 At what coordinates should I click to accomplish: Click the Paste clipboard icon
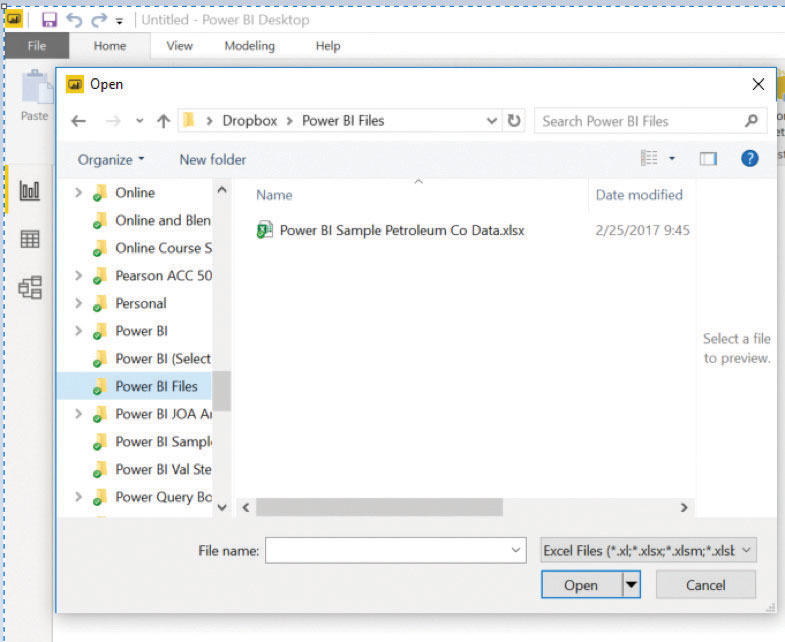36,88
